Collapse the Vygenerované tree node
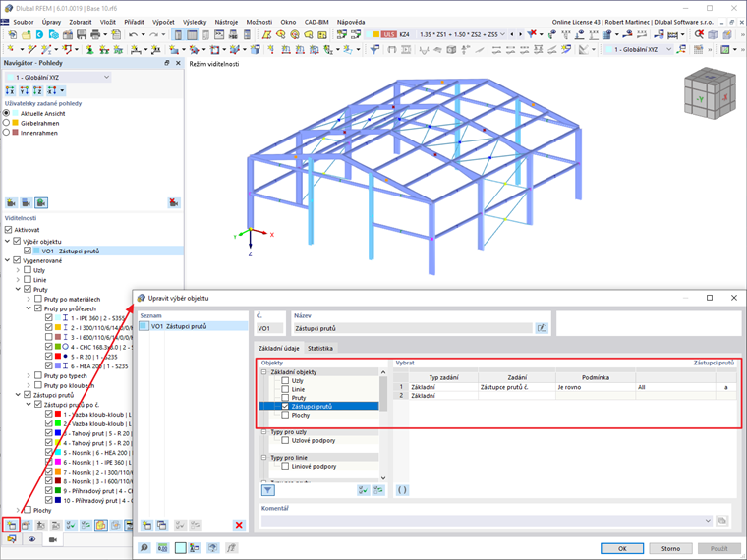This screenshot has height=560, width=747. click(x=7, y=260)
